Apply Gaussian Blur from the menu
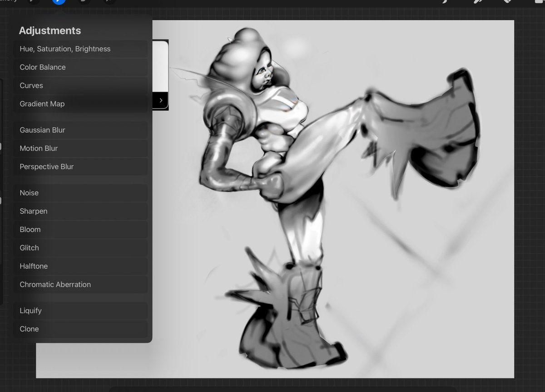 42,130
